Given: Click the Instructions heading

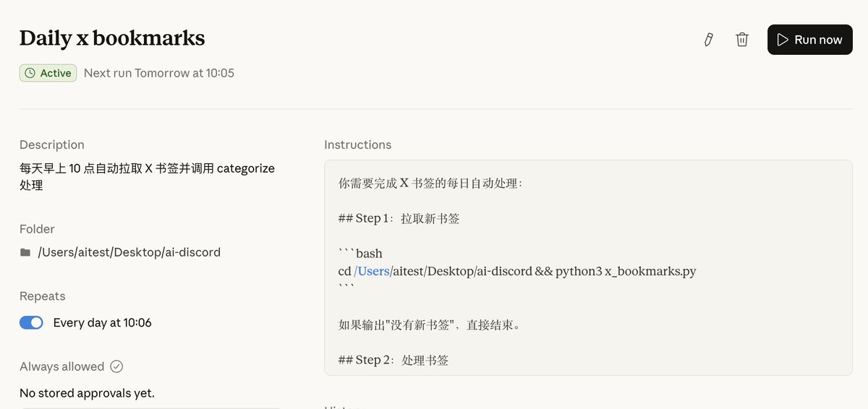Looking at the screenshot, I should point(358,145).
